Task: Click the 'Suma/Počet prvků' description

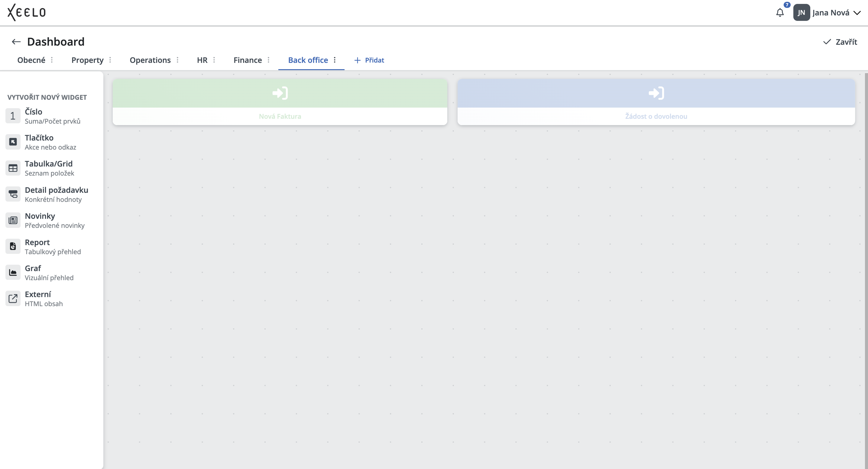Action: point(53,121)
